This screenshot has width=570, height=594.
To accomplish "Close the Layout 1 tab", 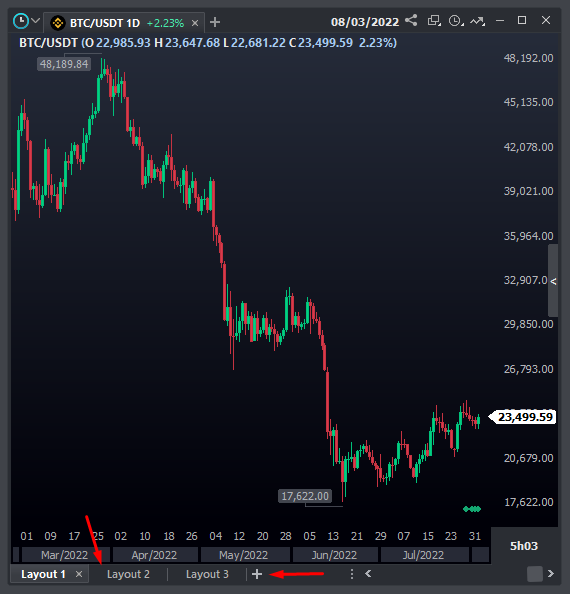I will tap(79, 574).
